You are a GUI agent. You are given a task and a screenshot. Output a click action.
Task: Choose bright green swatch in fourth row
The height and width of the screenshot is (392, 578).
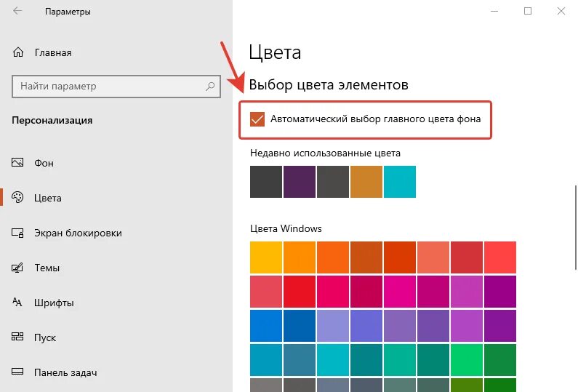[466, 360]
